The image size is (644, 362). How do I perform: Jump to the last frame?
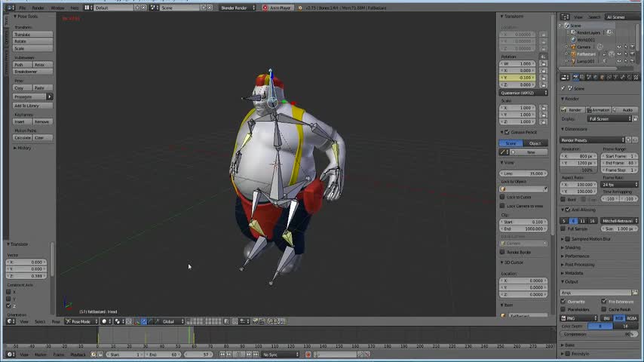[256, 354]
